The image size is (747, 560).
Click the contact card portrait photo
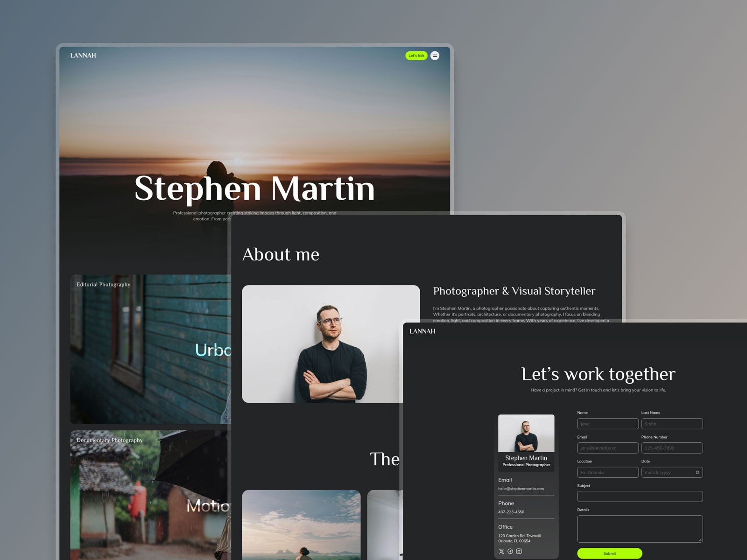pyautogui.click(x=526, y=433)
